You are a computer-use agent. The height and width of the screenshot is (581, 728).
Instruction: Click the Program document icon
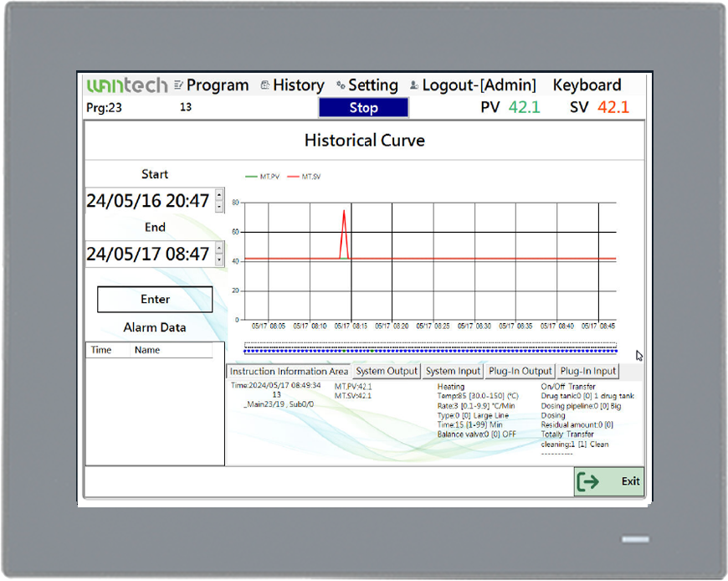[178, 85]
